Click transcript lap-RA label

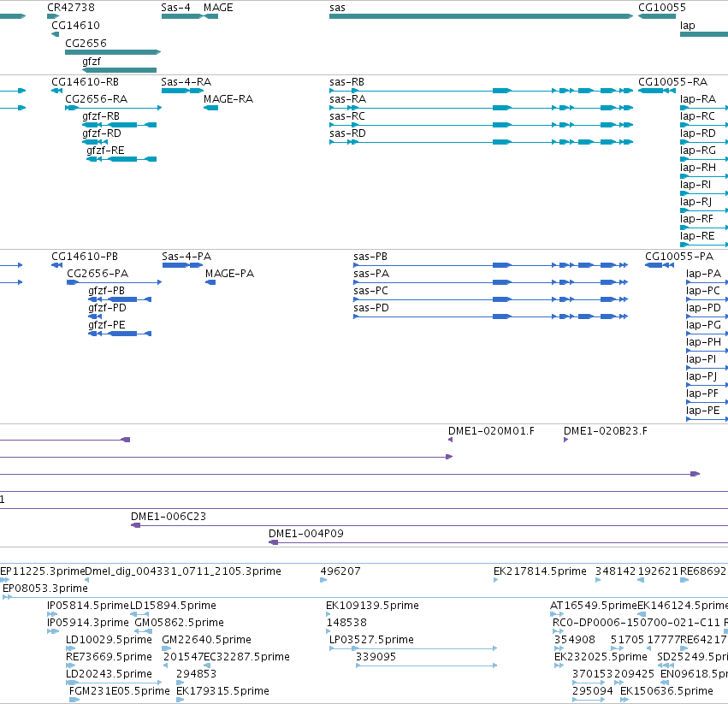tap(698, 99)
